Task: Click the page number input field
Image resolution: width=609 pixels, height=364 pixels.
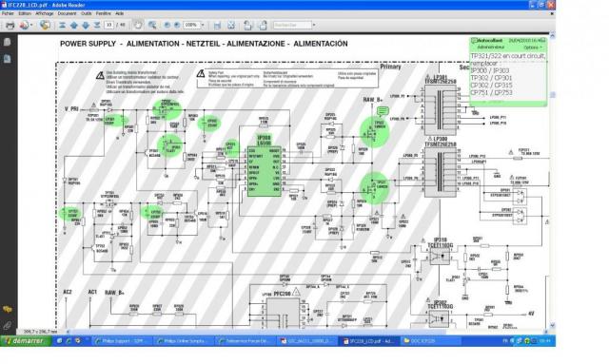Action: click(109, 26)
